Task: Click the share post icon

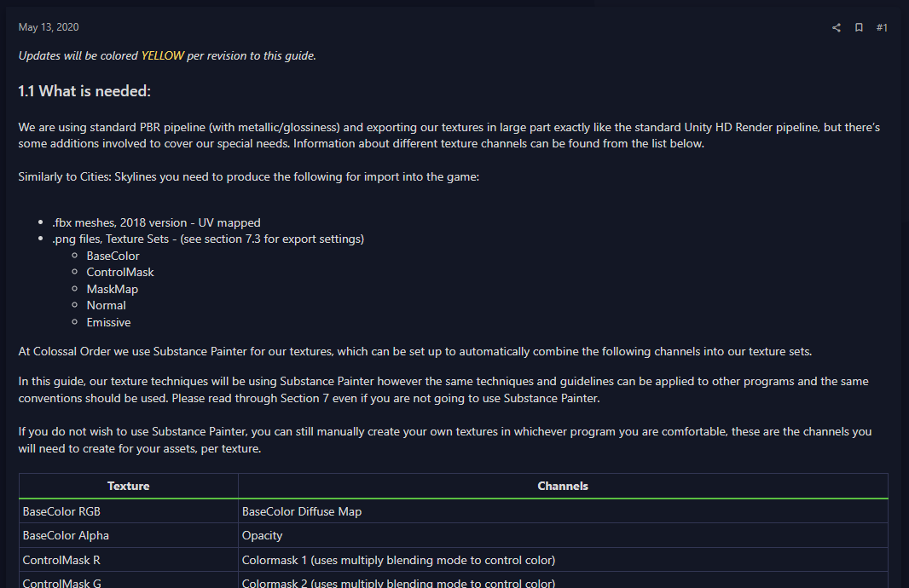Action: 836,28
